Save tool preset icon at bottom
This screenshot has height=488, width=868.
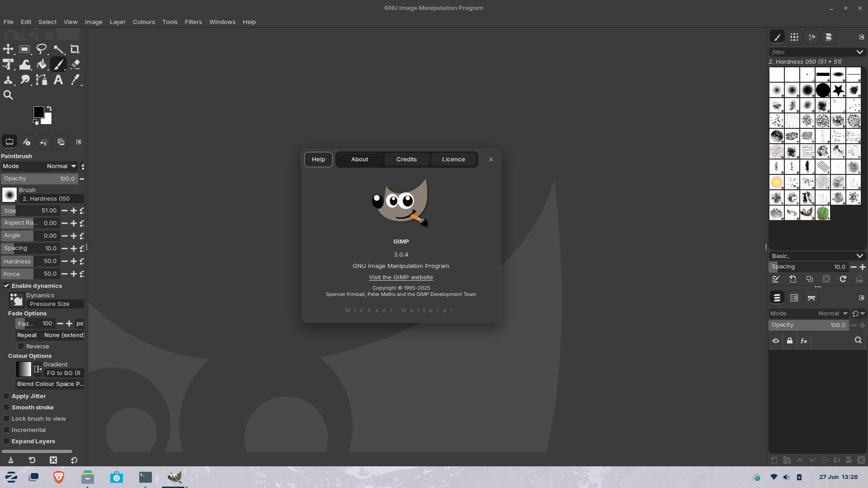[x=11, y=460]
